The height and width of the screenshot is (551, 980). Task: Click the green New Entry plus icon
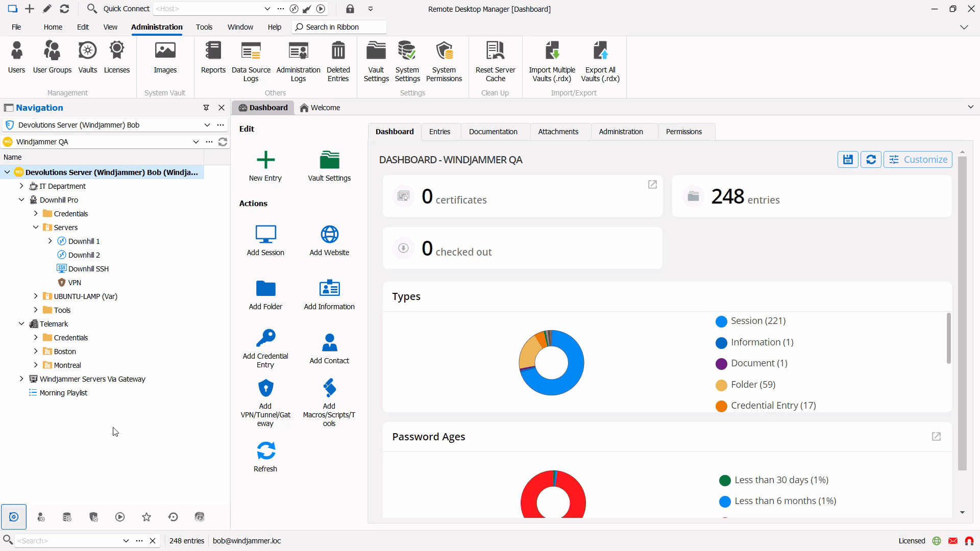[x=265, y=160]
